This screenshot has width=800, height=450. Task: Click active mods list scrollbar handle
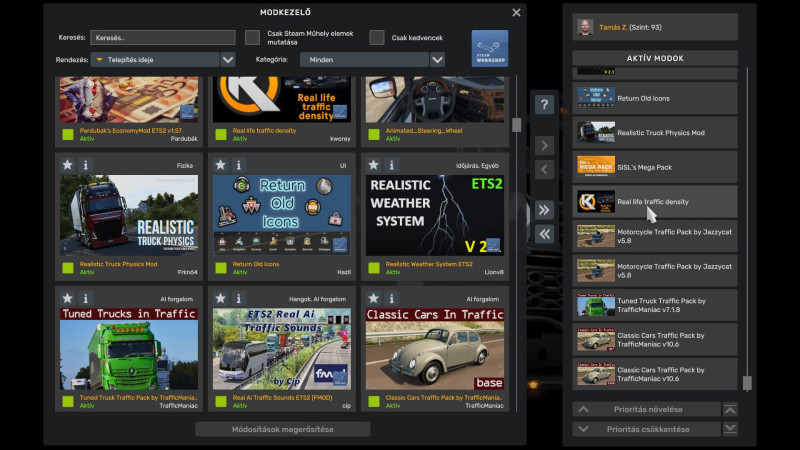tap(747, 383)
